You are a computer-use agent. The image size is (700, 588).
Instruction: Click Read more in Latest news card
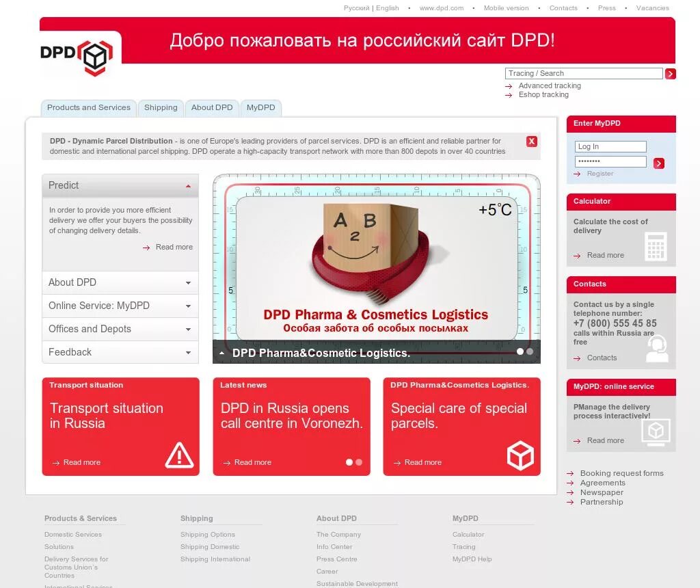point(253,463)
